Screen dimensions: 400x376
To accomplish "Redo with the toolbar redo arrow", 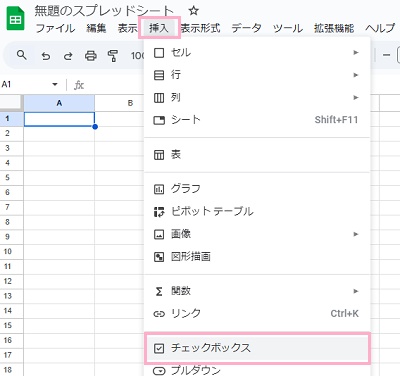I will [x=68, y=56].
